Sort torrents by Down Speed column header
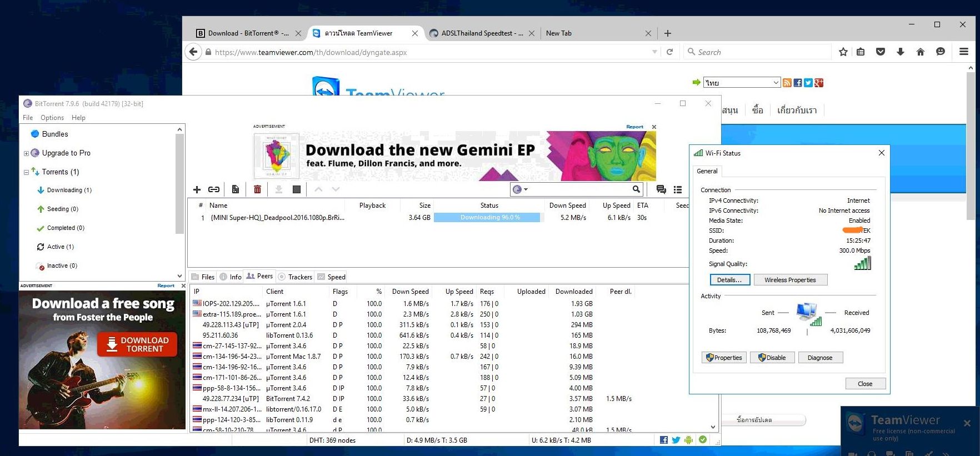The image size is (980, 456). click(567, 206)
